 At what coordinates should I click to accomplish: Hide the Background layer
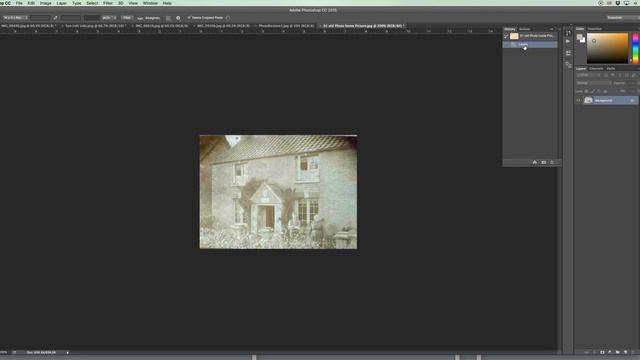(578, 100)
